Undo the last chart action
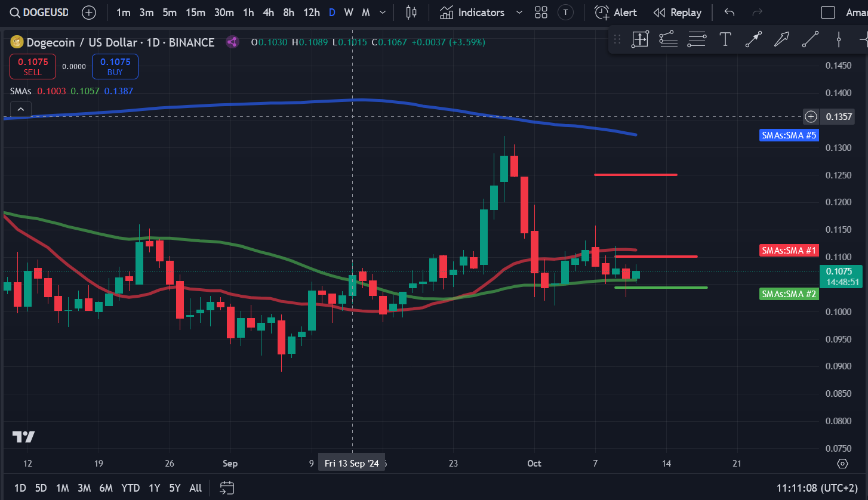This screenshot has height=500, width=868. click(x=730, y=13)
